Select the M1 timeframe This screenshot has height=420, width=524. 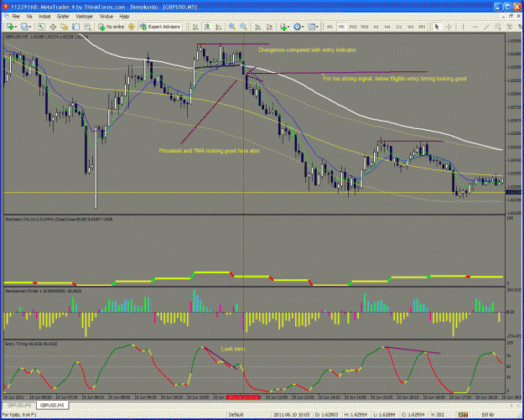pos(329,27)
